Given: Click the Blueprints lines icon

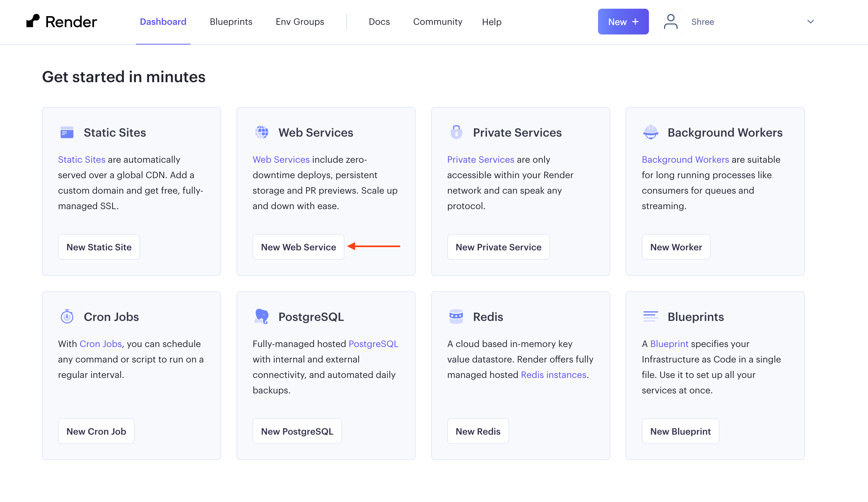Looking at the screenshot, I should coord(651,316).
